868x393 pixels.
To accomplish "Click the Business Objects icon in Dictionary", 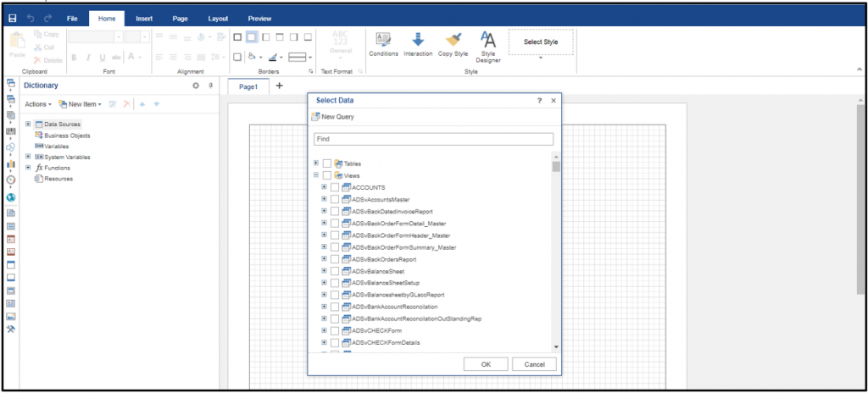I will (39, 135).
